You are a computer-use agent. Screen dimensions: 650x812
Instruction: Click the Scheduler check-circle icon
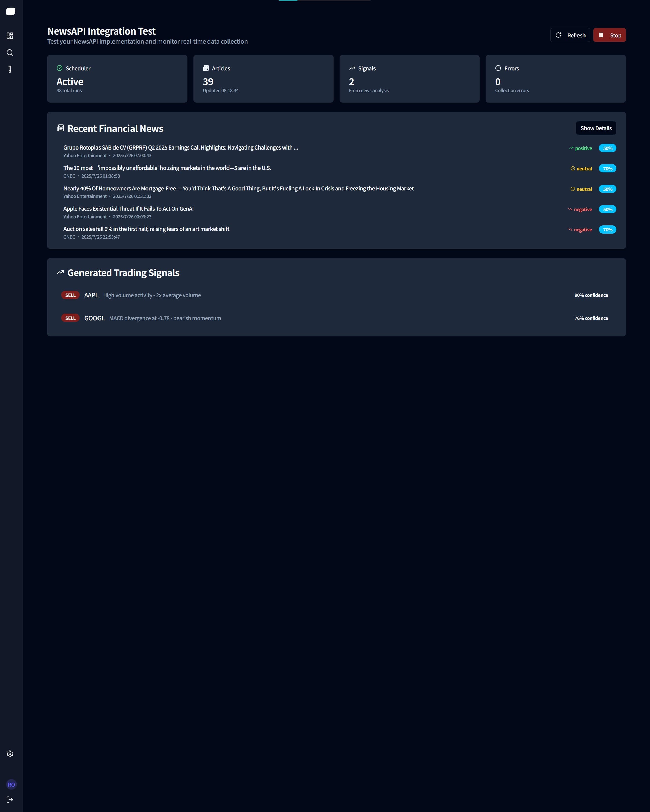(x=59, y=68)
